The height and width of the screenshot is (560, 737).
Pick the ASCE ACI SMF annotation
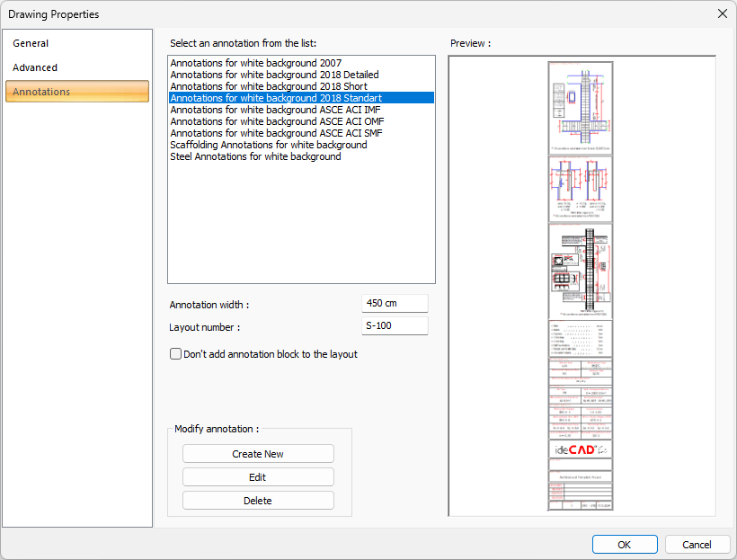point(278,133)
